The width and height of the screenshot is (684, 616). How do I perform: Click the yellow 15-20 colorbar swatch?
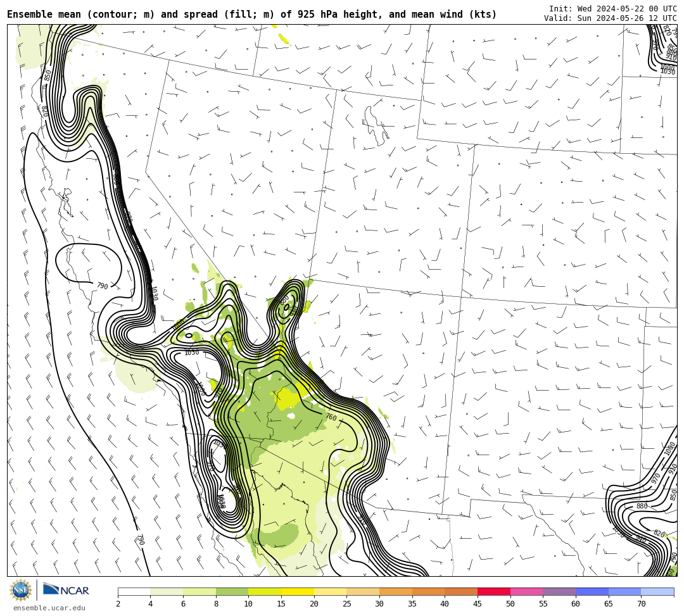pos(298,591)
